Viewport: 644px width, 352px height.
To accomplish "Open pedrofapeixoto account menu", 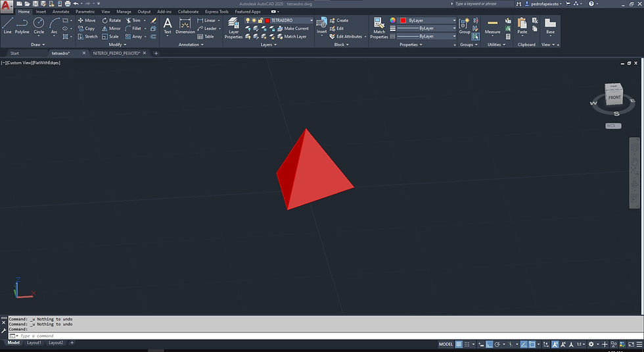I will pos(543,4).
